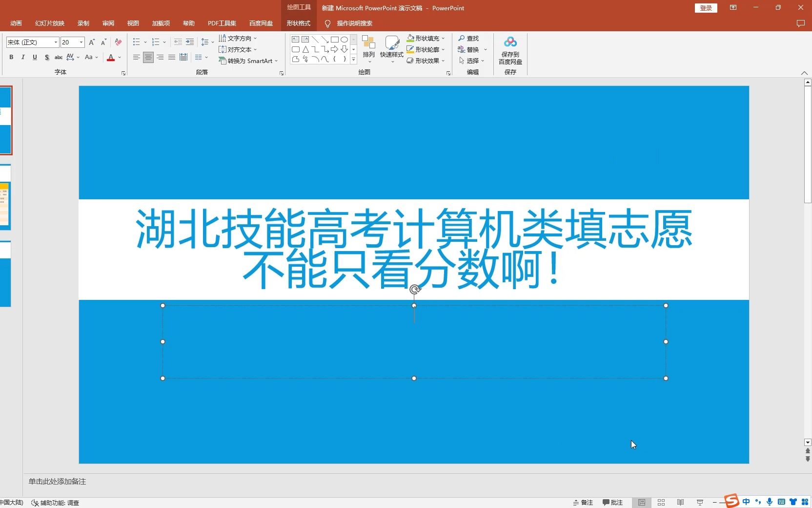Set right text alignment
812x508 pixels.
[160, 57]
